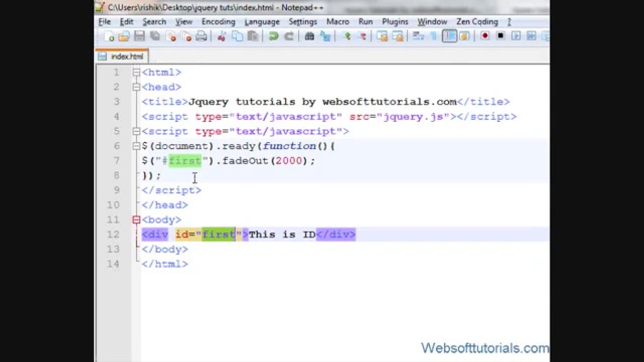Click the closing </body> tag on line 13
644x362 pixels.
coord(165,249)
